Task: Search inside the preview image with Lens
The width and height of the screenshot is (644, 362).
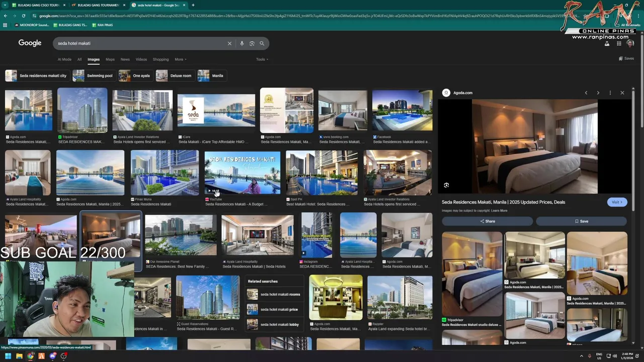Action: [x=446, y=186]
